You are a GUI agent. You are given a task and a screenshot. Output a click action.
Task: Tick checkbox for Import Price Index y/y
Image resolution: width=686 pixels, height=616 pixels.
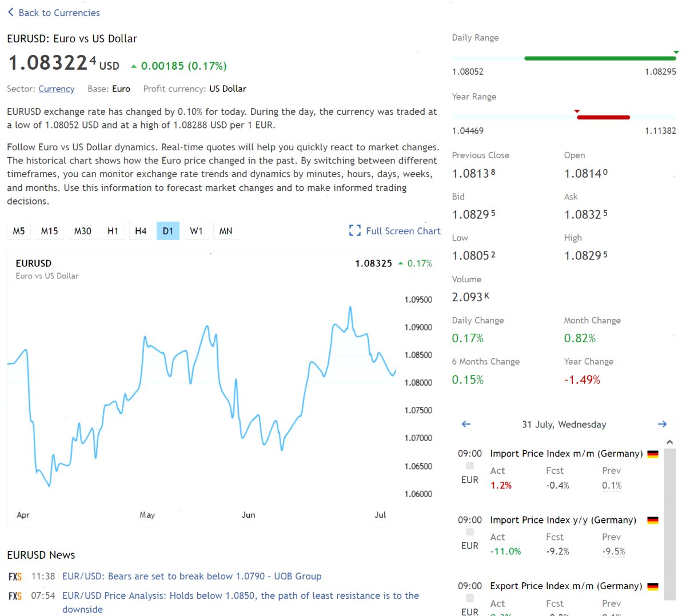point(470,532)
